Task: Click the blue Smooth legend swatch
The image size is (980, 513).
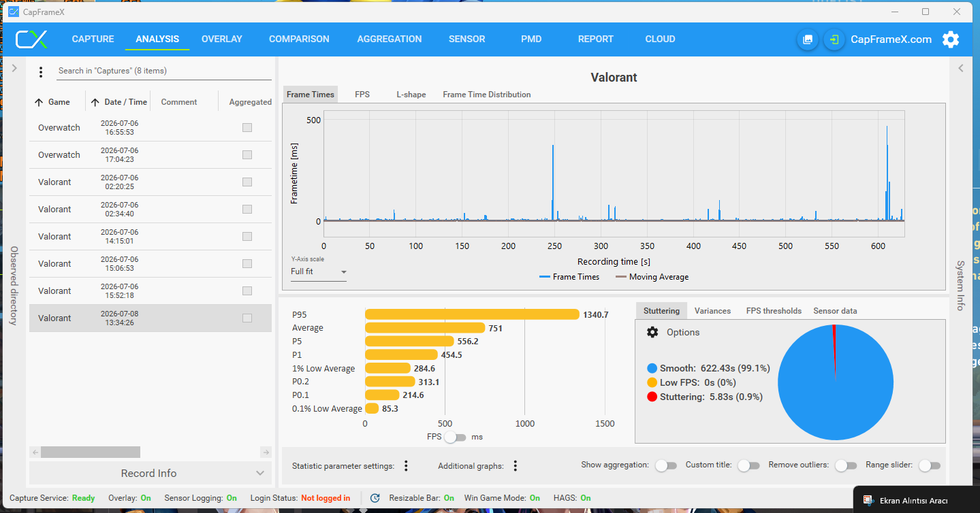Action: tap(652, 368)
